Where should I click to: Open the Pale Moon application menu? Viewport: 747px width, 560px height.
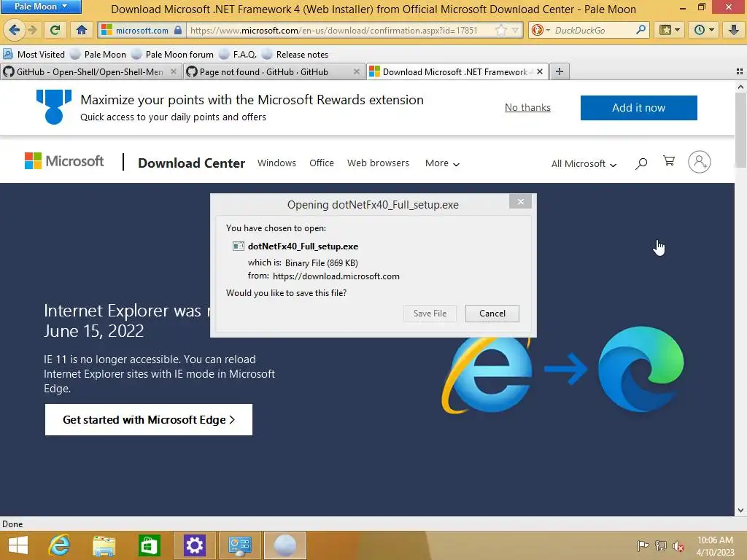tap(41, 7)
